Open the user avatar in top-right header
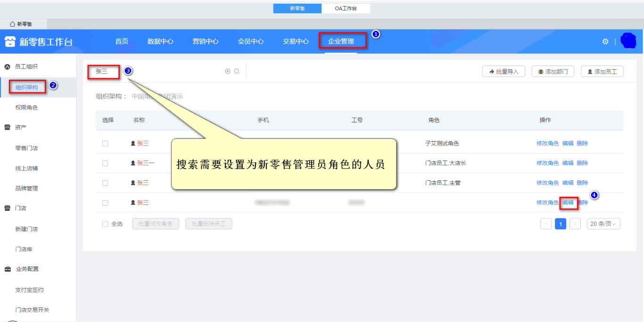Screen dimensions: 644x322 click(x=628, y=41)
